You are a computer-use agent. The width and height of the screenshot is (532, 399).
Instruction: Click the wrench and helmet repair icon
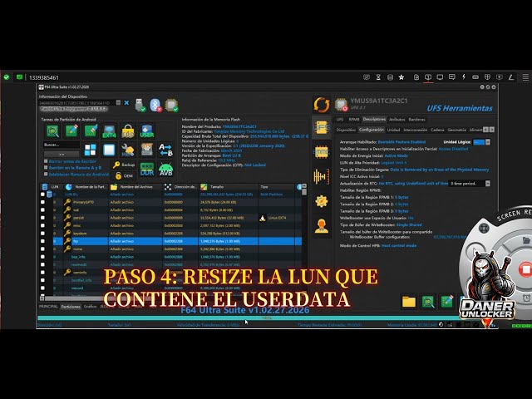coord(128,150)
